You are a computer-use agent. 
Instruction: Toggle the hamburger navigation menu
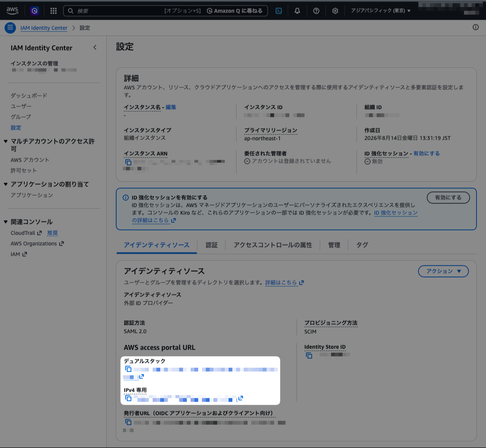(x=10, y=28)
